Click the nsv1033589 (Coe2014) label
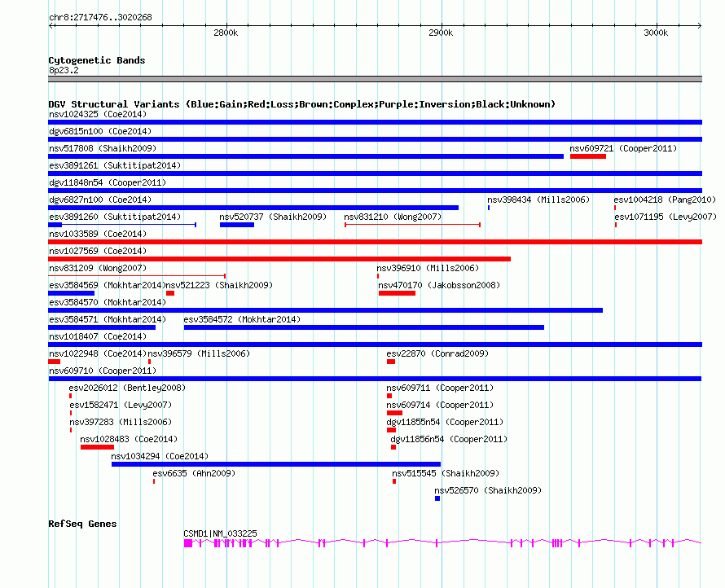725x588 pixels. point(98,234)
